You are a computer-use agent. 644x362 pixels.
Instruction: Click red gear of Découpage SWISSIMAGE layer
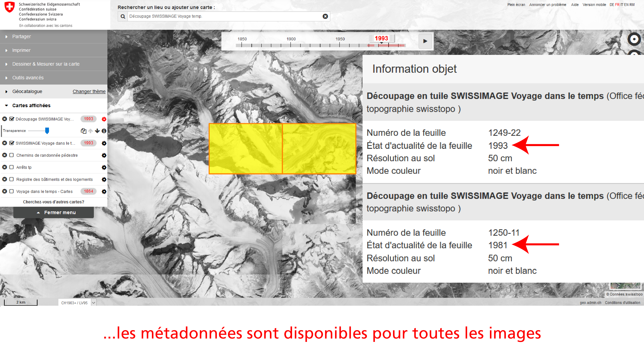pos(104,119)
